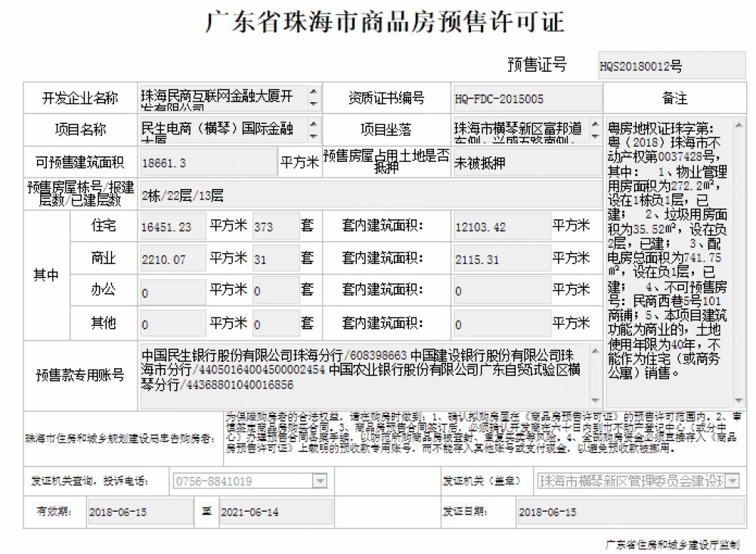Select the 住宅 area field 16451.23
This screenshot has width=756, height=554.
pos(172,226)
